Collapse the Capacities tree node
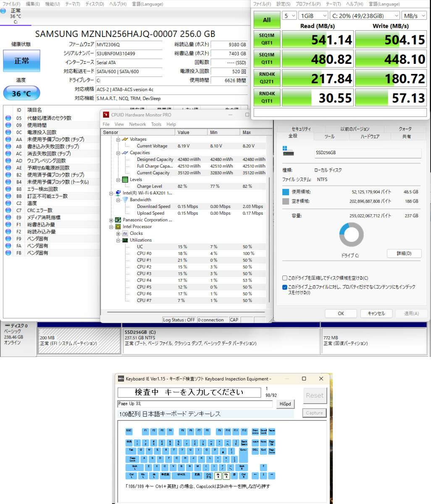431x504 pixels. point(118,152)
